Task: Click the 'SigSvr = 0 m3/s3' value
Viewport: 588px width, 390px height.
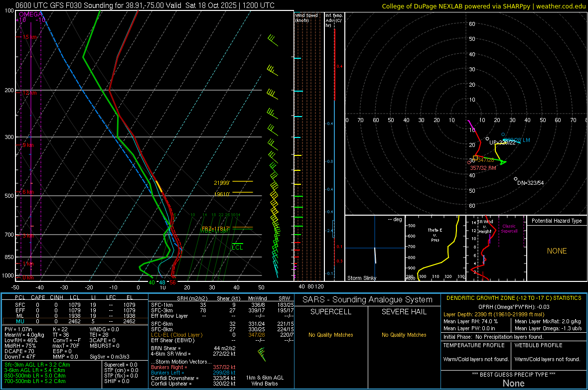Action: coord(110,357)
